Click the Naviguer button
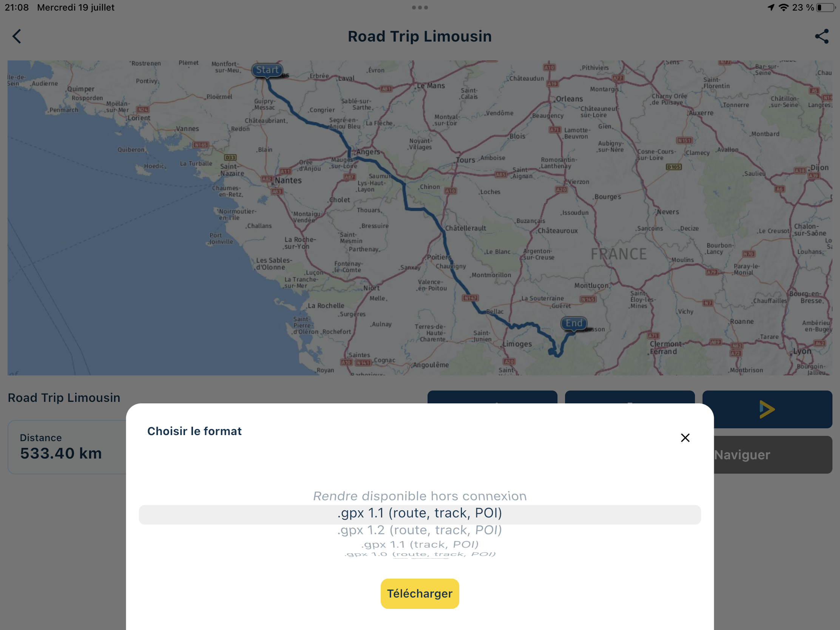 tap(773, 454)
